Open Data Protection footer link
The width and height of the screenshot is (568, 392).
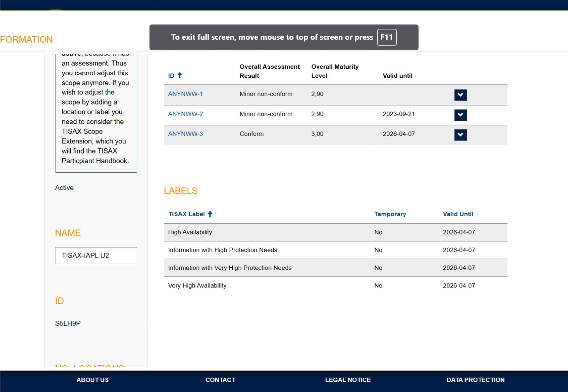[x=475, y=380]
